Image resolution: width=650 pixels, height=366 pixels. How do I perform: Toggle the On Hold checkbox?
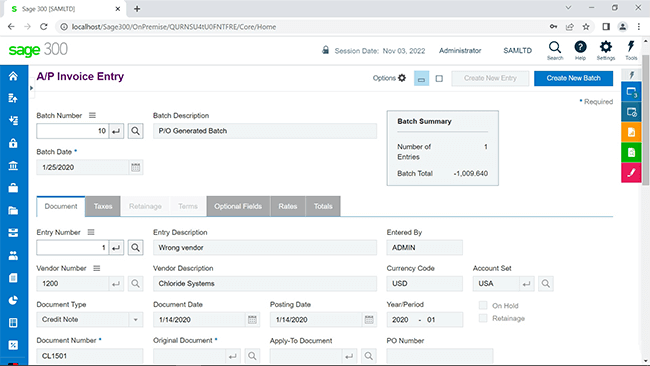pyautogui.click(x=483, y=305)
